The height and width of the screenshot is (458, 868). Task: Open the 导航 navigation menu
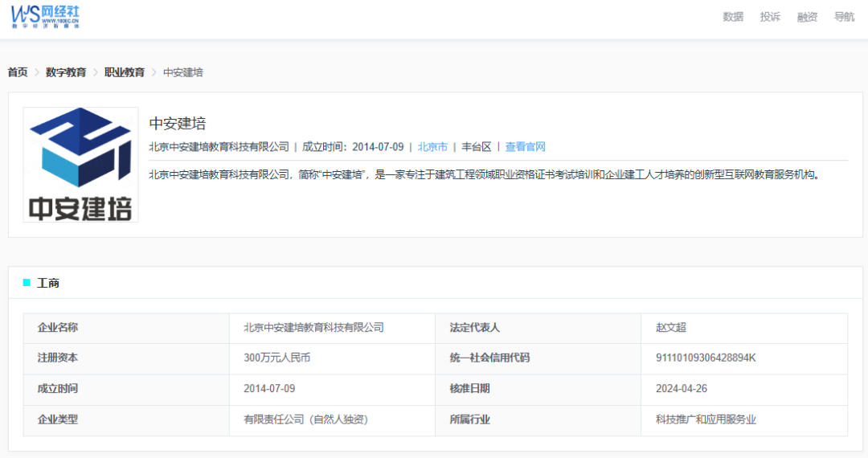coord(844,17)
